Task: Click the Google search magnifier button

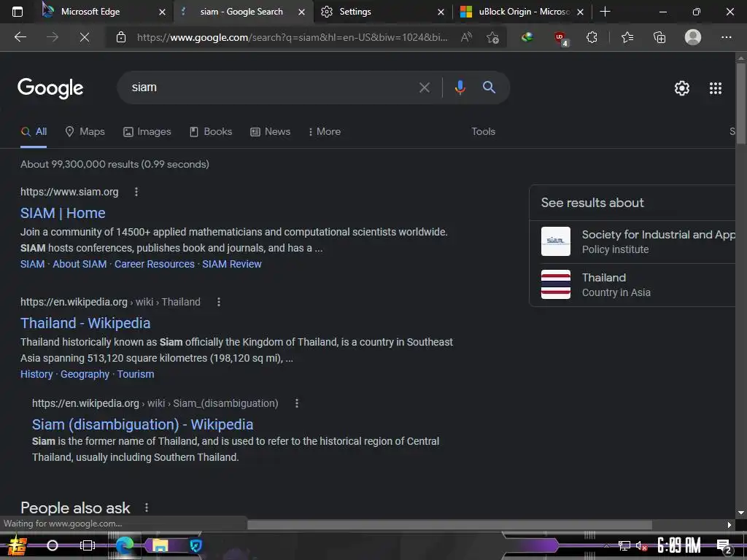Action: point(489,87)
